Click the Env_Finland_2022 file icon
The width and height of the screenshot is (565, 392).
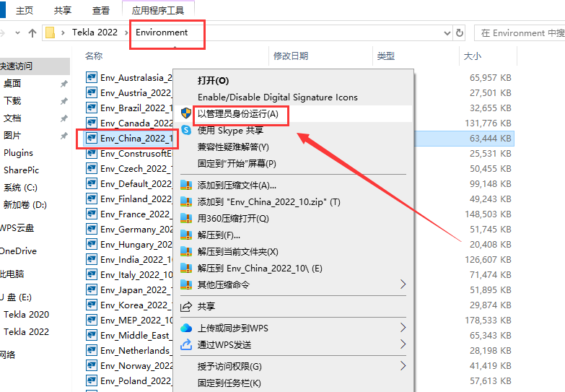pos(92,199)
